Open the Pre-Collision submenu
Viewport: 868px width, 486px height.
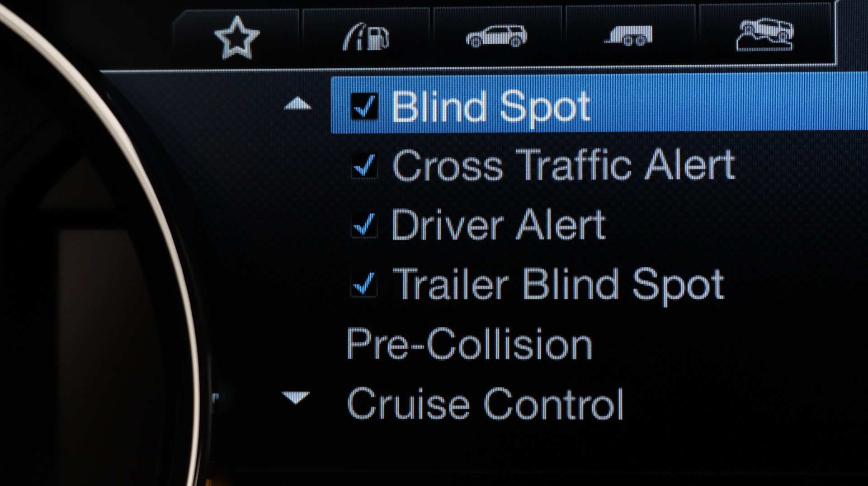coord(469,344)
